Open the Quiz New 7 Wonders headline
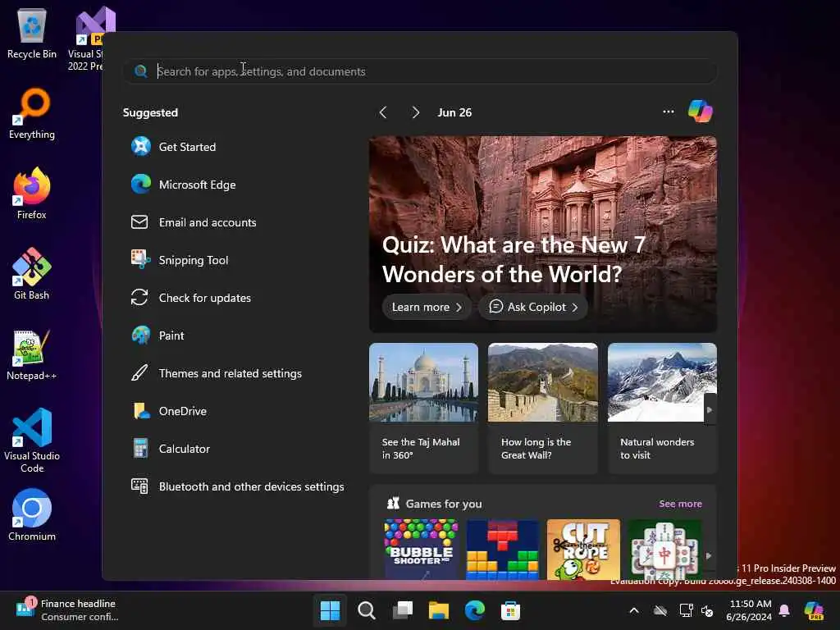Screen dimensions: 840x630 click(514, 259)
